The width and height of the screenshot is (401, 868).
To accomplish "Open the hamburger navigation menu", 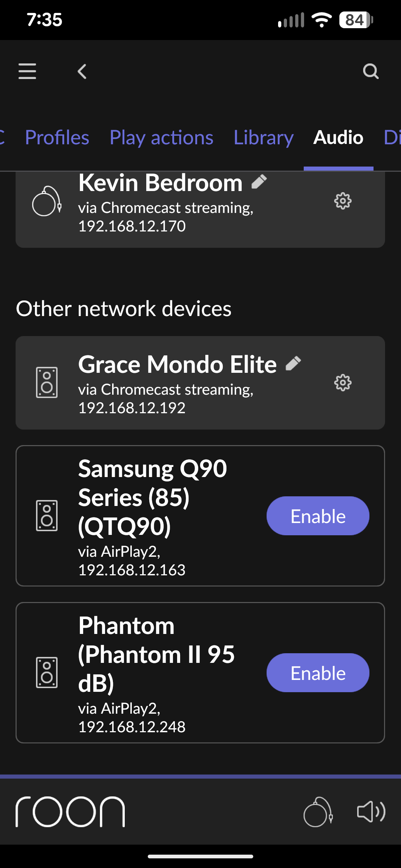I will pyautogui.click(x=27, y=71).
